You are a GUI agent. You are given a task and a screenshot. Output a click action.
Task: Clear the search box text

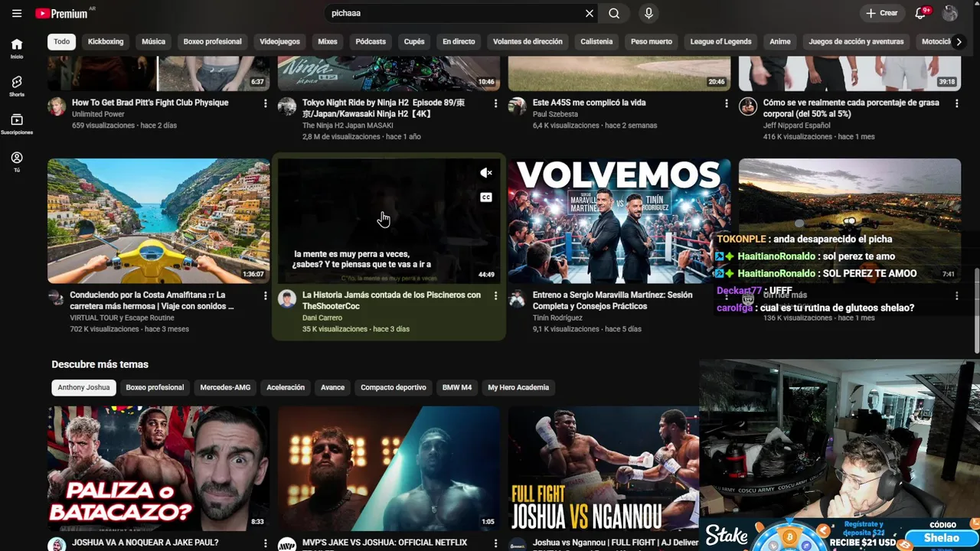(x=590, y=13)
